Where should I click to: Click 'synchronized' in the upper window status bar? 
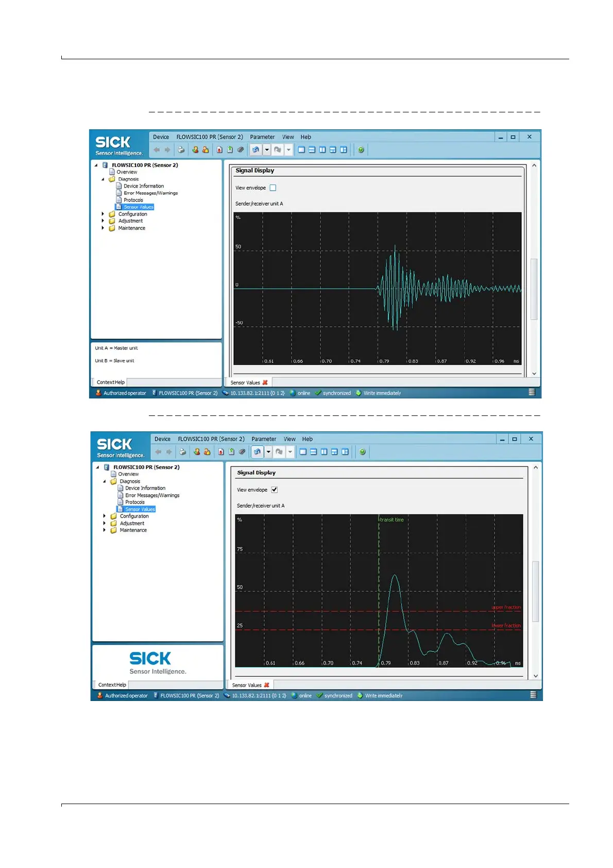337,393
